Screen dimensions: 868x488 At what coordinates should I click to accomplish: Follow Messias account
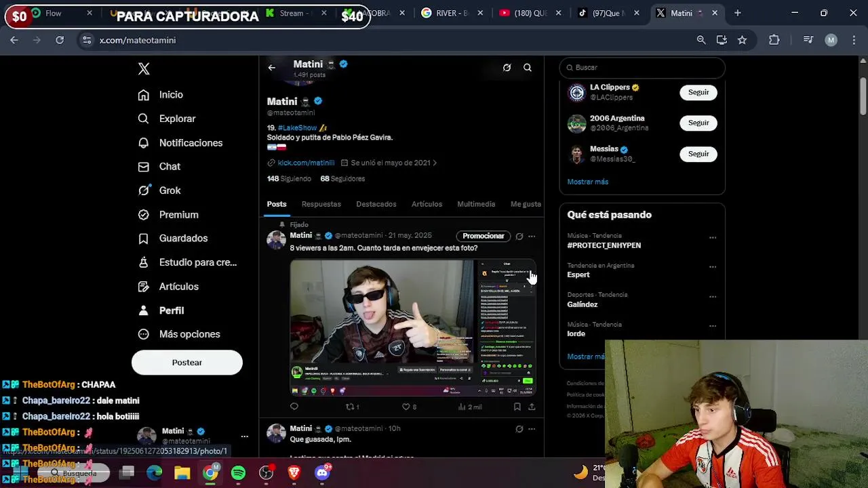point(698,154)
